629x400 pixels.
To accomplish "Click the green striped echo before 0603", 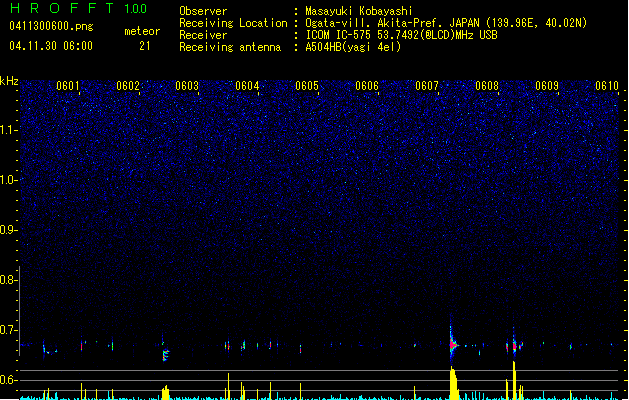I will [165, 355].
